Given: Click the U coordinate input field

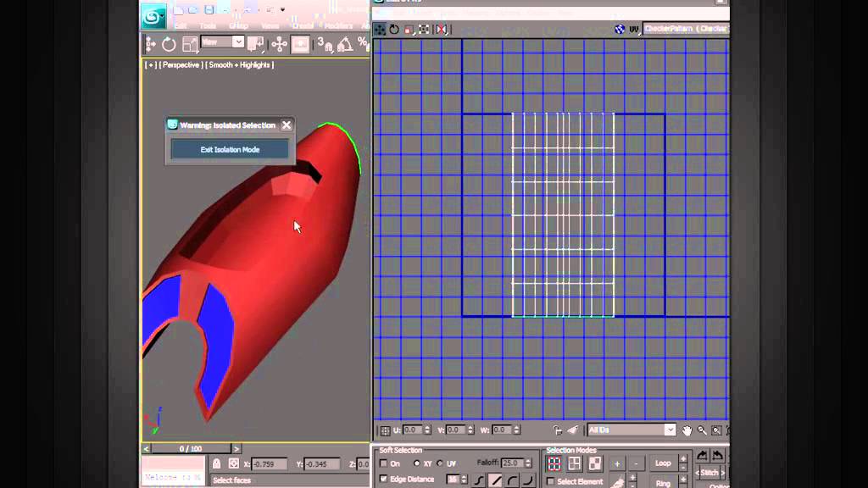Looking at the screenshot, I should pyautogui.click(x=413, y=430).
